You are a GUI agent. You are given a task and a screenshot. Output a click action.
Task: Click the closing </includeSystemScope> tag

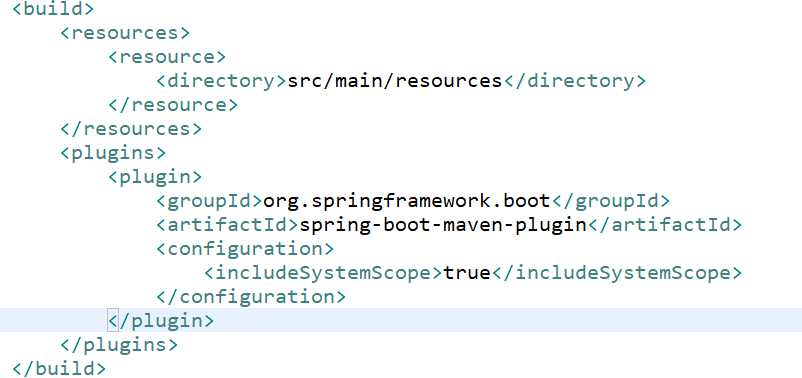(x=616, y=273)
